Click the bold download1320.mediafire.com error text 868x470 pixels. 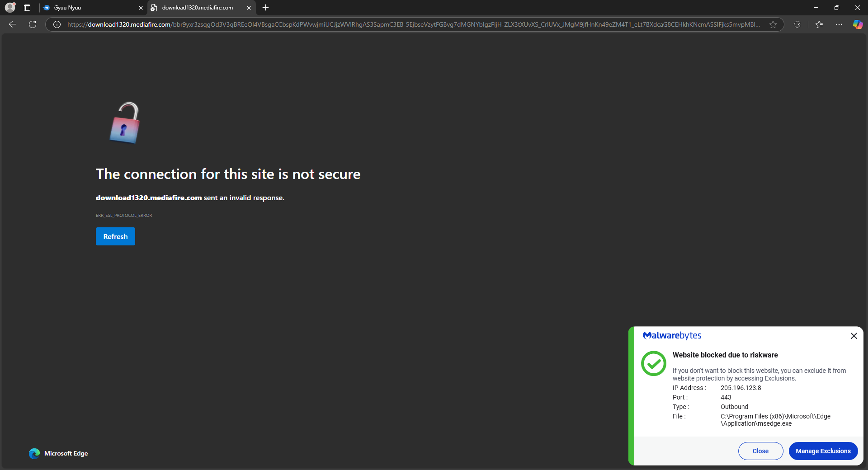tap(149, 198)
